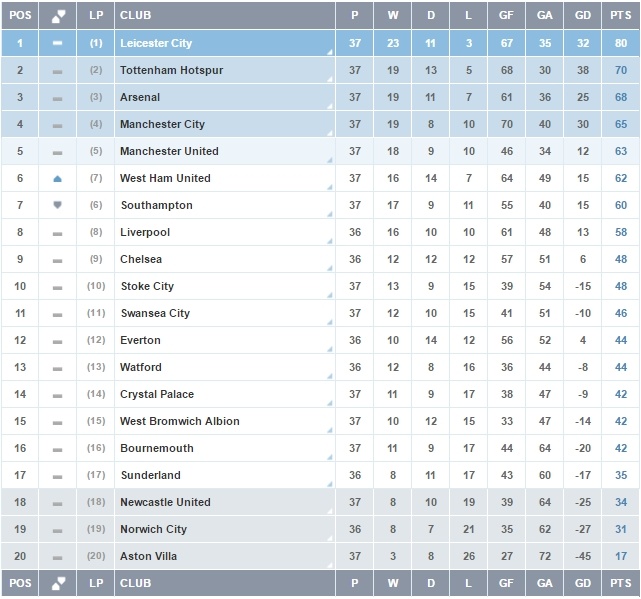The width and height of the screenshot is (641, 599).
Task: Click Tottenham Hotspur's no-change dash icon
Action: point(58,70)
